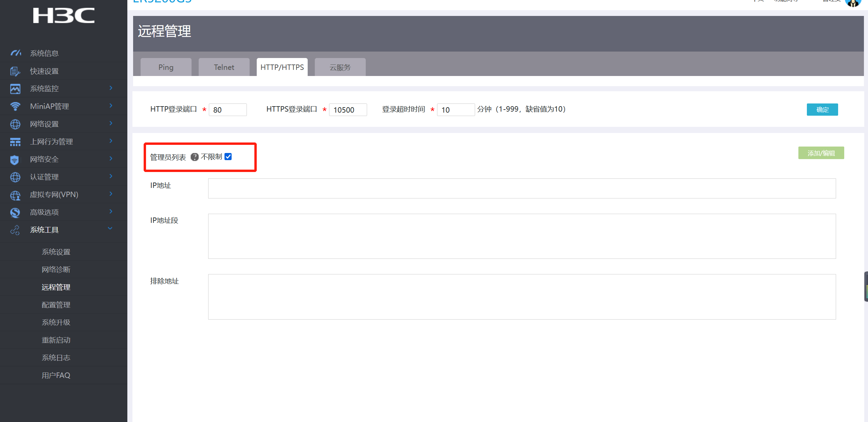Click the 高级选项 sidebar icon
The height and width of the screenshot is (422, 868).
(15, 212)
